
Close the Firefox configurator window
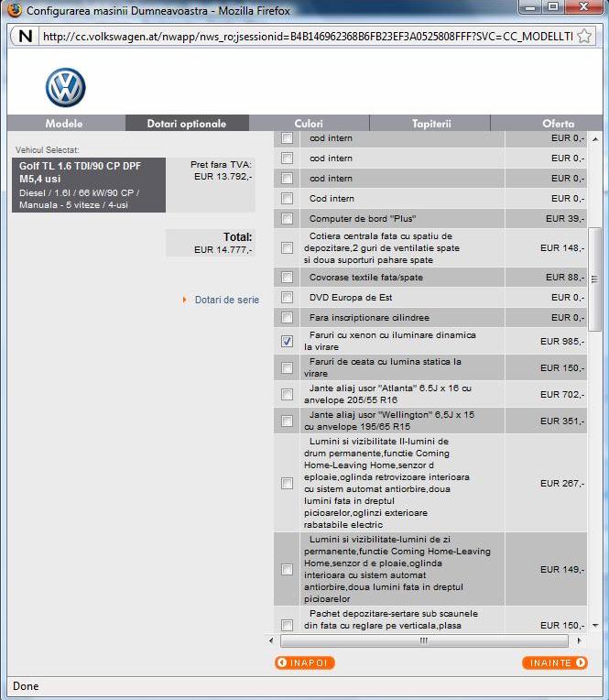pyautogui.click(x=583, y=6)
